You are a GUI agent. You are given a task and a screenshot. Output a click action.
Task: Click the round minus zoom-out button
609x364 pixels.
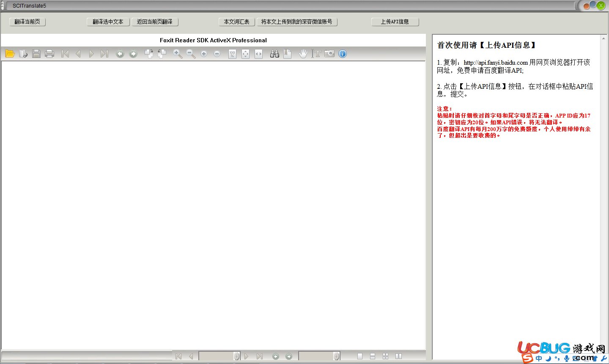pyautogui.click(x=217, y=54)
